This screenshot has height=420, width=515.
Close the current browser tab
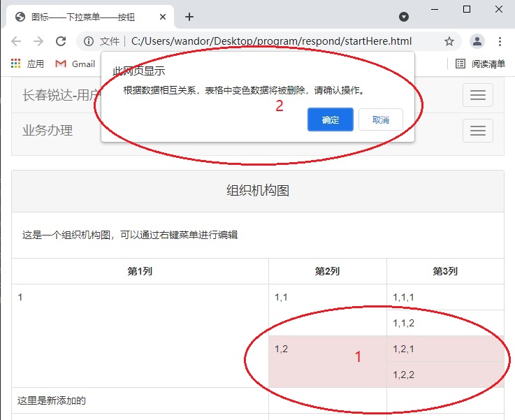pos(163,17)
